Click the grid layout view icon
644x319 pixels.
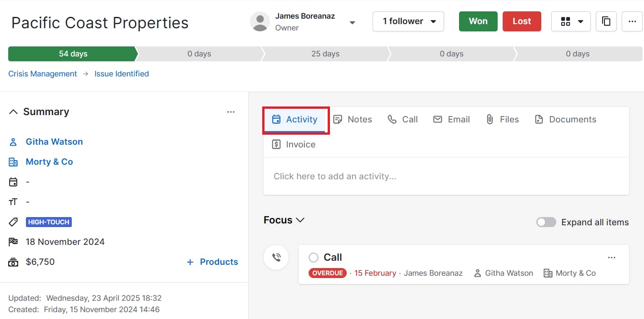tap(565, 21)
